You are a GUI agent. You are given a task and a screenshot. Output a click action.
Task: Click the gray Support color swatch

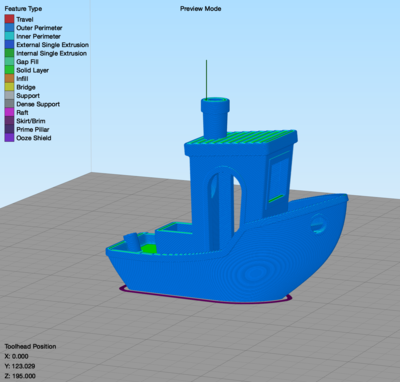pyautogui.click(x=9, y=96)
